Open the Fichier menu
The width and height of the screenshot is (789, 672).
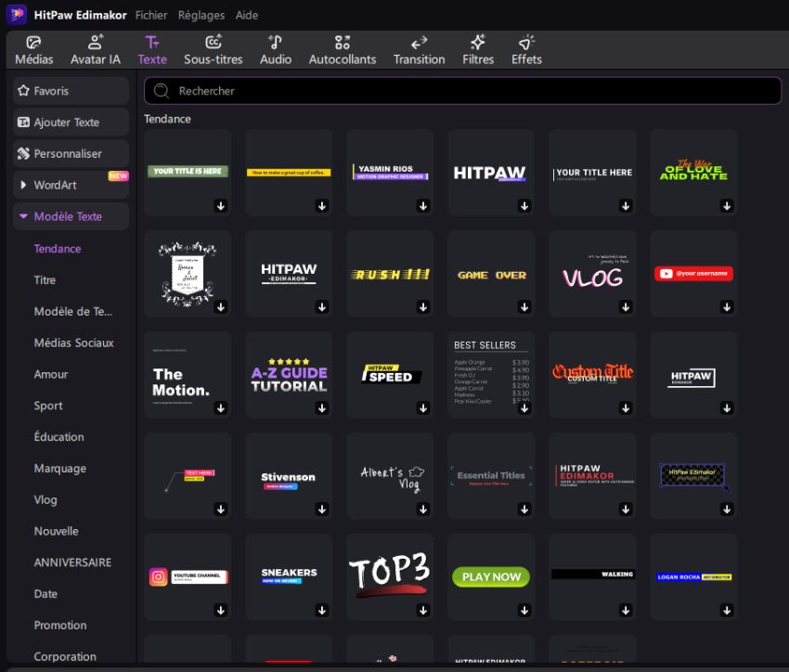(151, 15)
